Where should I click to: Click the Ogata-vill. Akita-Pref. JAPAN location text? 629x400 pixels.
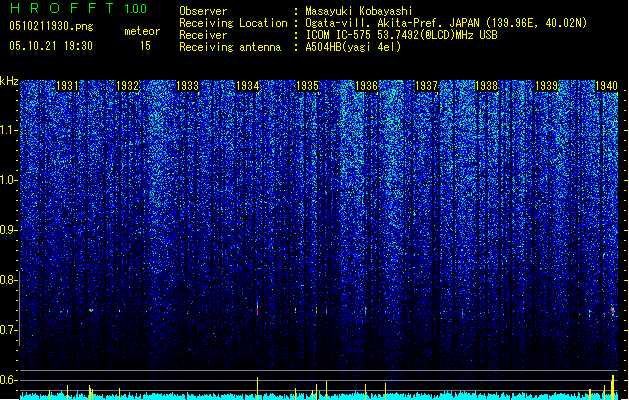tap(446, 23)
